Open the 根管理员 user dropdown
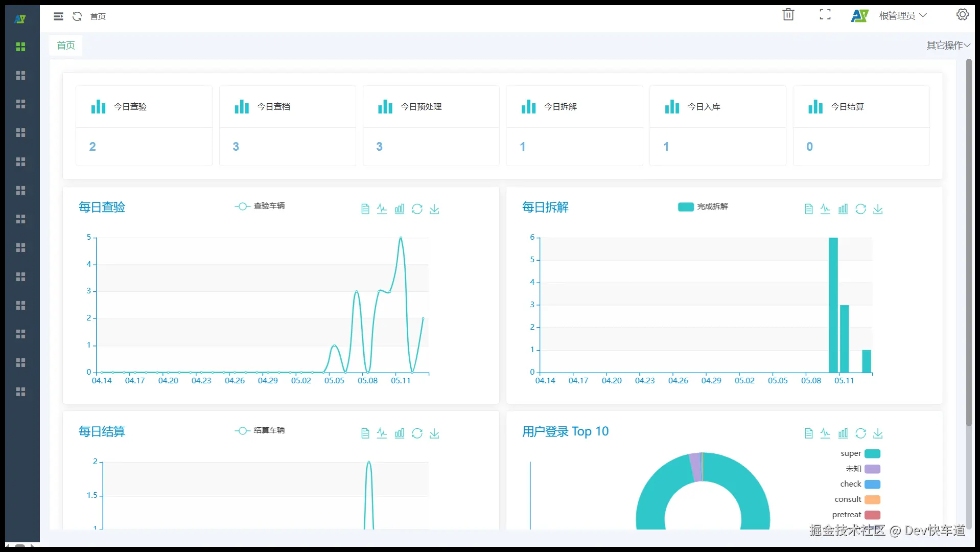 [x=903, y=16]
